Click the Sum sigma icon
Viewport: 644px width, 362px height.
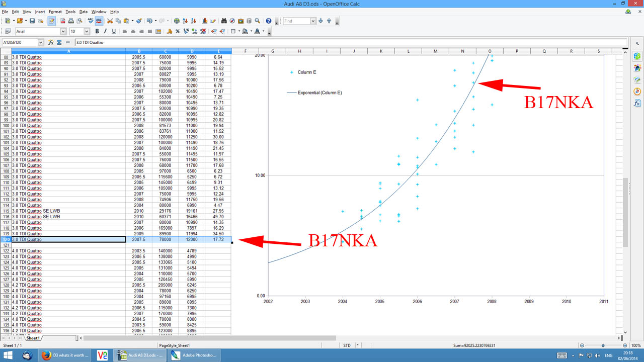pyautogui.click(x=59, y=43)
